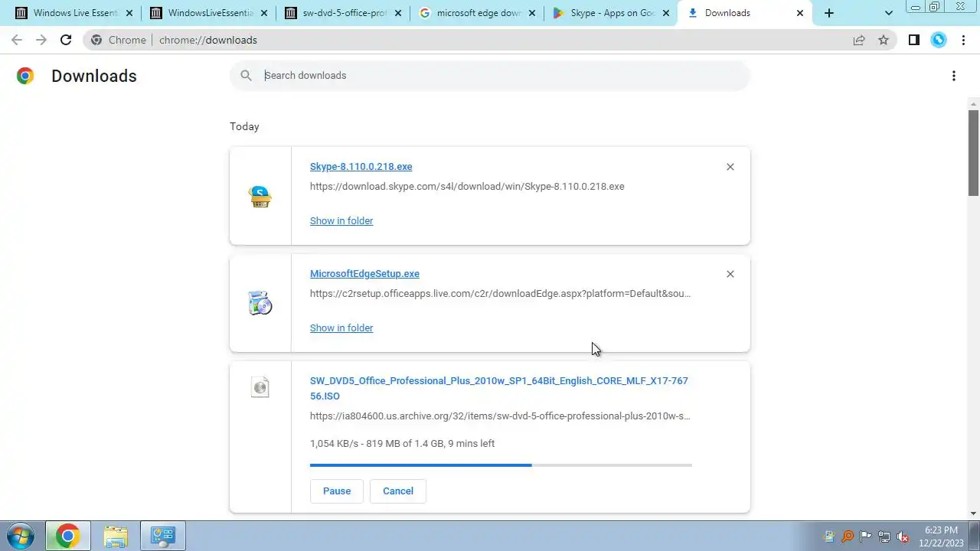The height and width of the screenshot is (551, 980).
Task: Open the MicrosoftEdgeSetup.exe file link
Action: coord(364,274)
